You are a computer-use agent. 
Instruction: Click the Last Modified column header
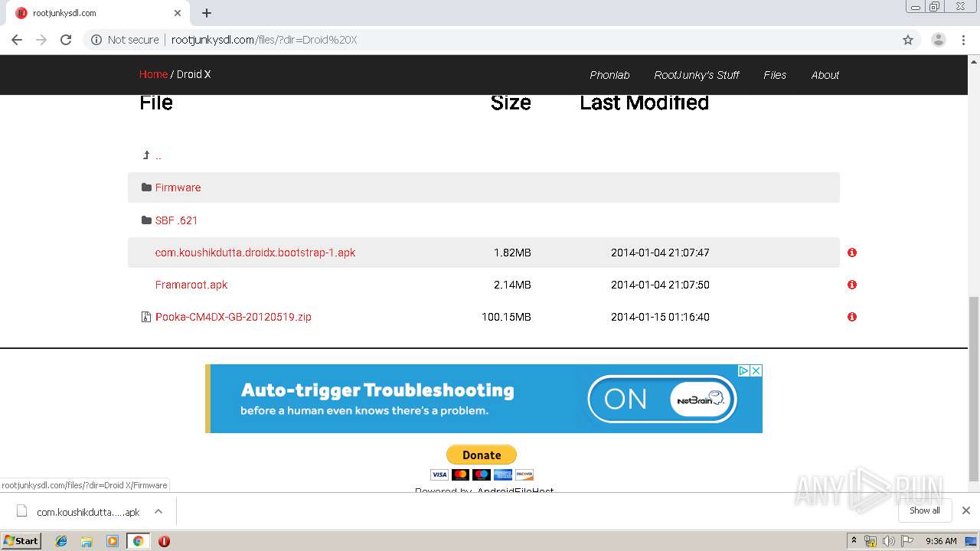point(644,103)
